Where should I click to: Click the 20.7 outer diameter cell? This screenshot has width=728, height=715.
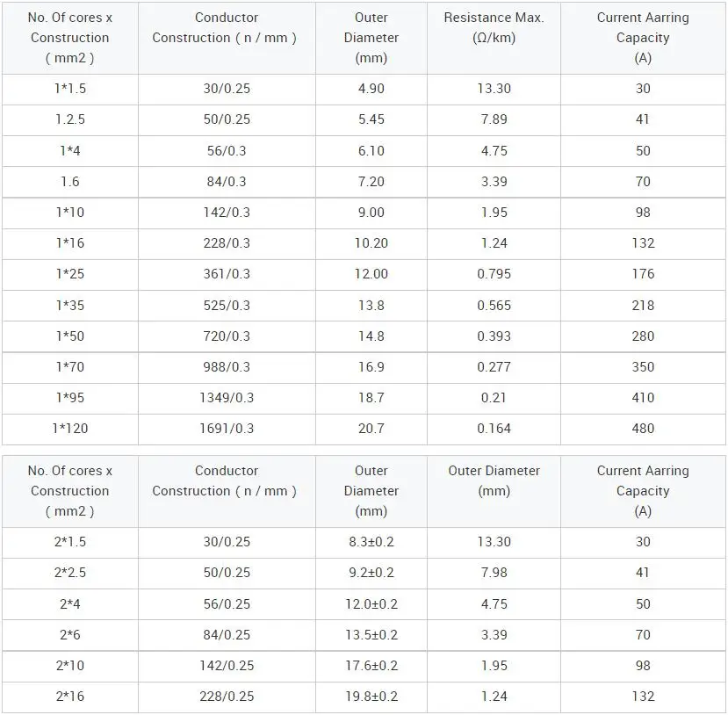coord(371,429)
